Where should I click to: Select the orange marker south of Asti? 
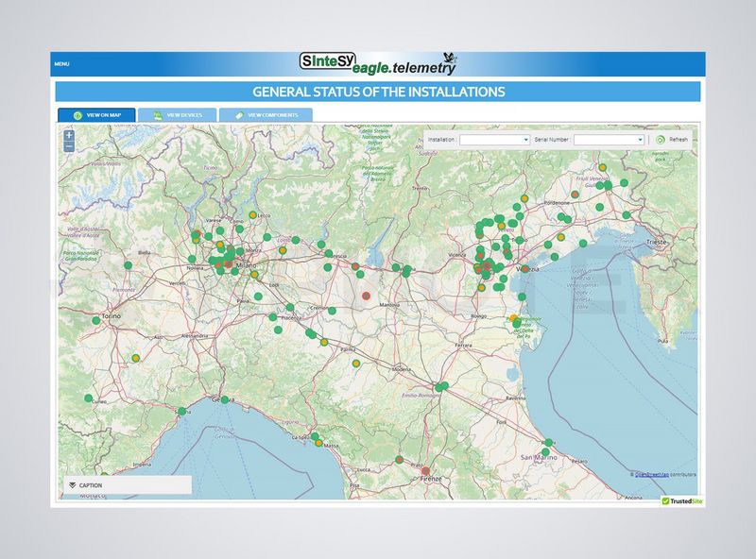(136, 358)
